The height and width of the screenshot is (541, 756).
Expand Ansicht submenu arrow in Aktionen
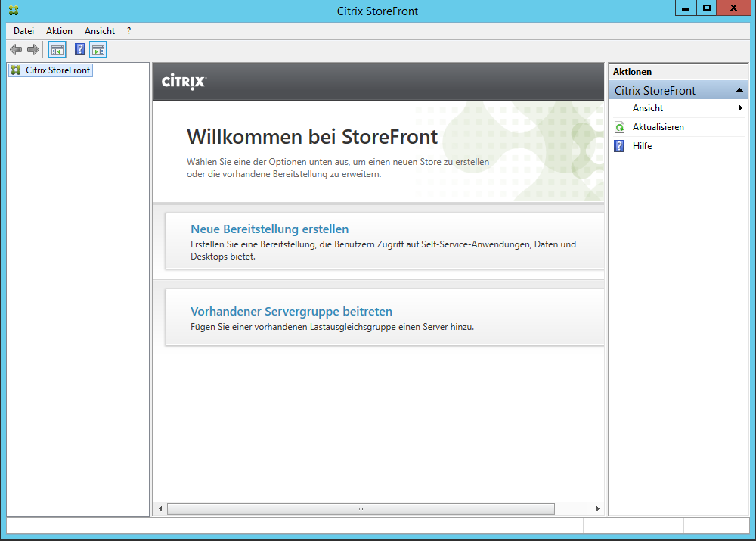(x=740, y=108)
